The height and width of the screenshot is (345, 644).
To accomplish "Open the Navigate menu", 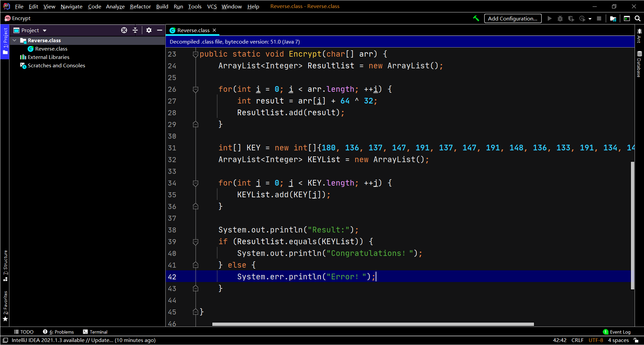I will [x=71, y=6].
